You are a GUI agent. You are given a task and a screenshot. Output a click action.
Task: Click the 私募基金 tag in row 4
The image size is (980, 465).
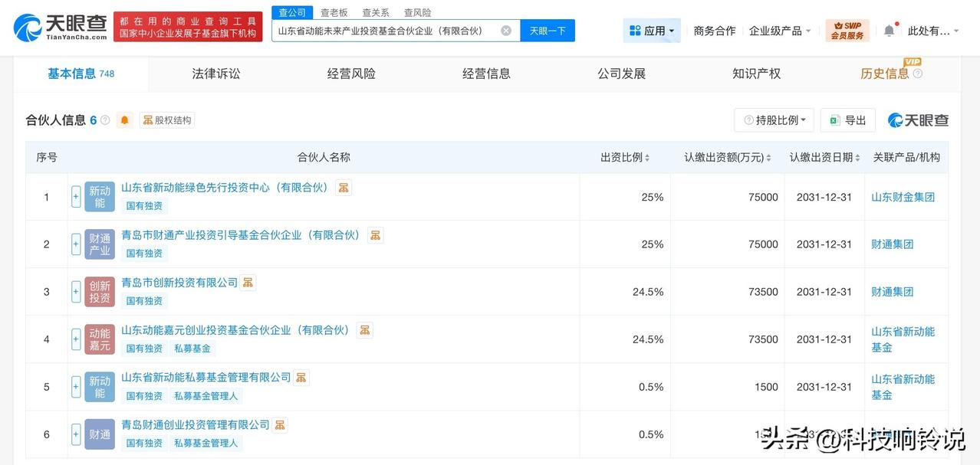point(192,349)
